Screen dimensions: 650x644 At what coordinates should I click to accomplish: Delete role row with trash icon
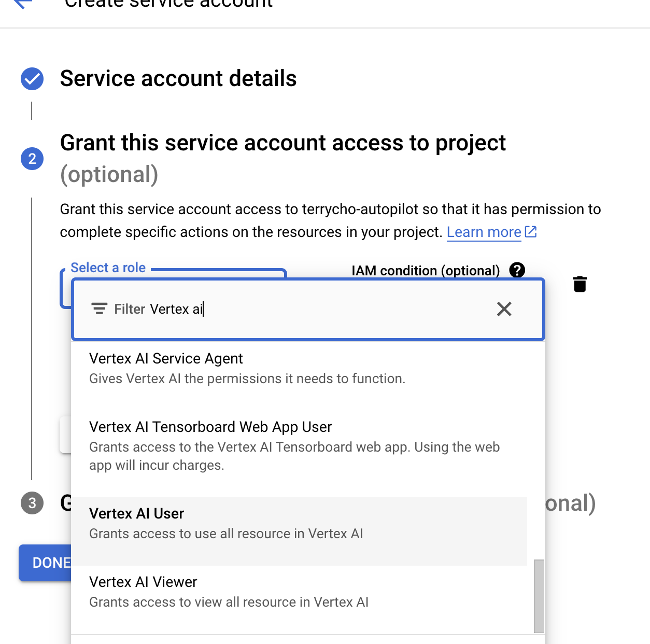580,284
